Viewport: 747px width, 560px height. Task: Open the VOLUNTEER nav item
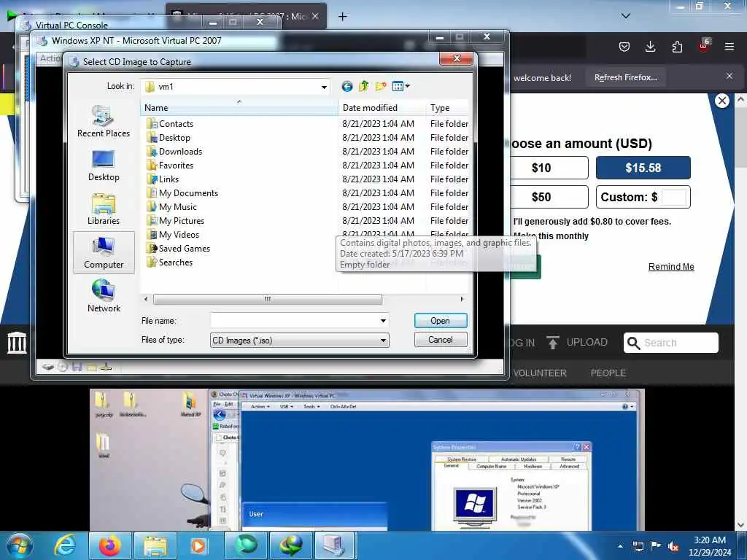point(540,373)
